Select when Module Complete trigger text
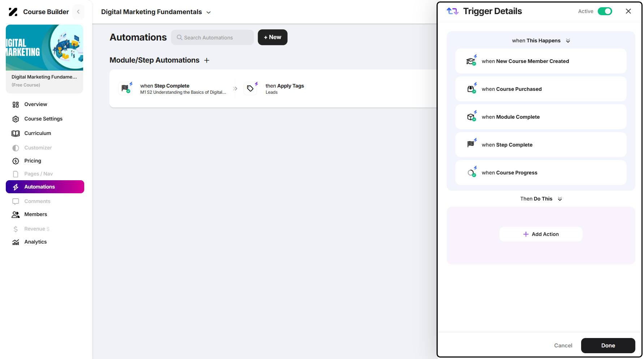The image size is (644, 359). click(x=511, y=117)
